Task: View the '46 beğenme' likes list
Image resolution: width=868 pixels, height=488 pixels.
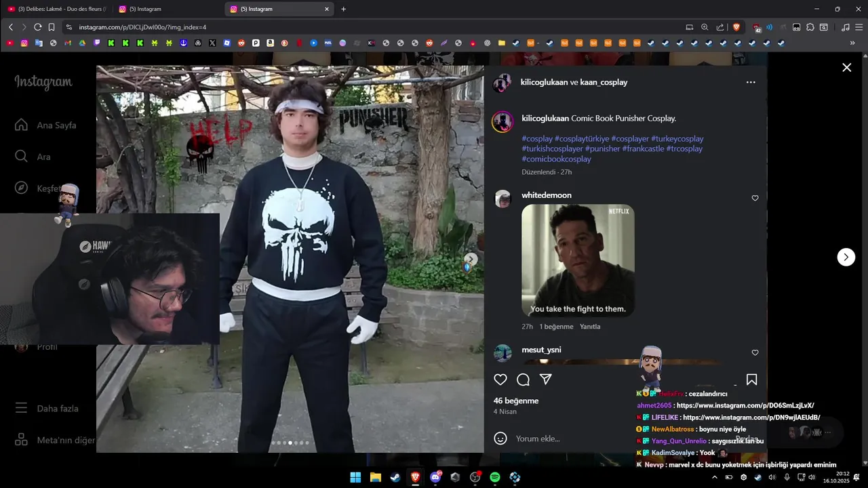Action: click(x=516, y=401)
